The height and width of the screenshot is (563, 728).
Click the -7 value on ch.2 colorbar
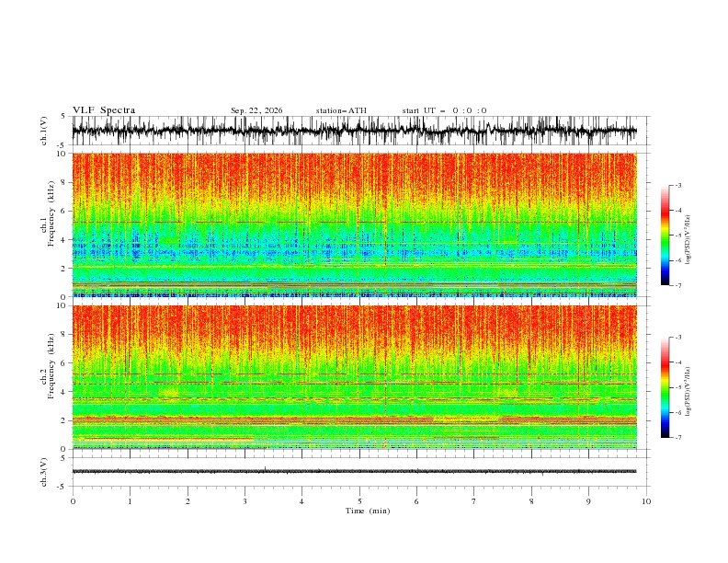(677, 438)
